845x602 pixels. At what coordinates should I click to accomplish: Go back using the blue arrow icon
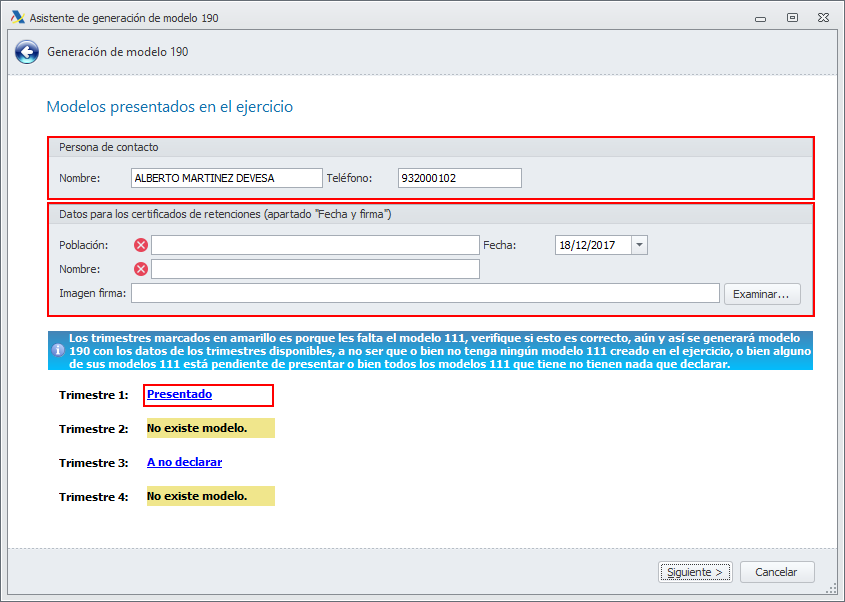point(27,52)
